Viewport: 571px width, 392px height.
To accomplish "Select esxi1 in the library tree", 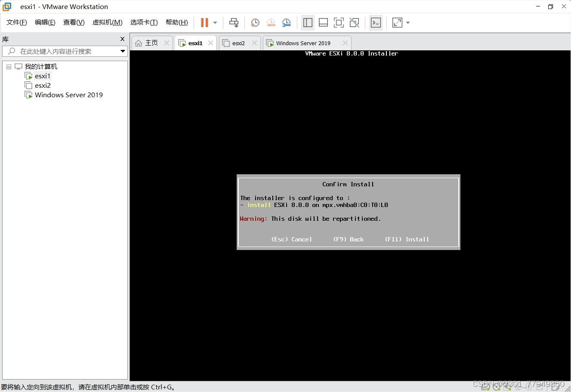I will point(43,76).
